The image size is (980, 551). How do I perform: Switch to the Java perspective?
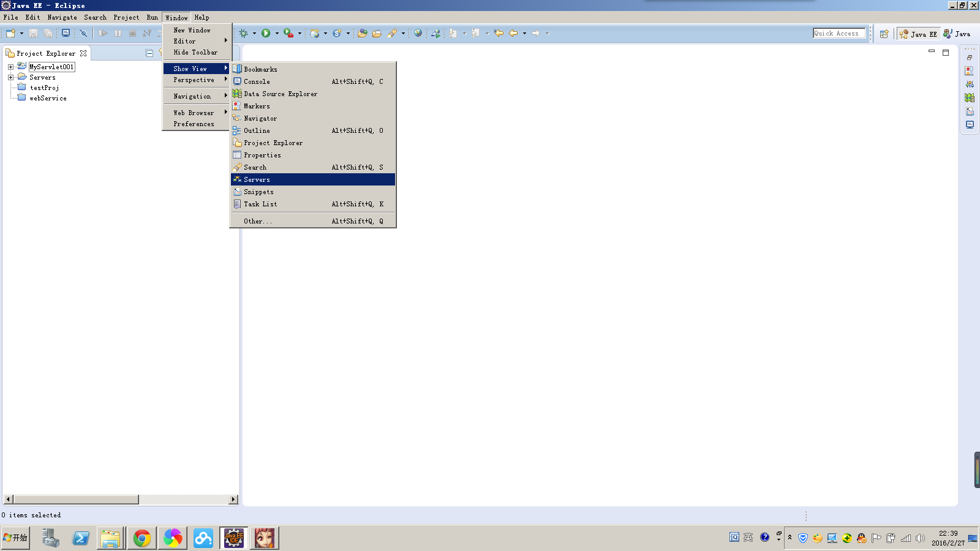pos(957,34)
